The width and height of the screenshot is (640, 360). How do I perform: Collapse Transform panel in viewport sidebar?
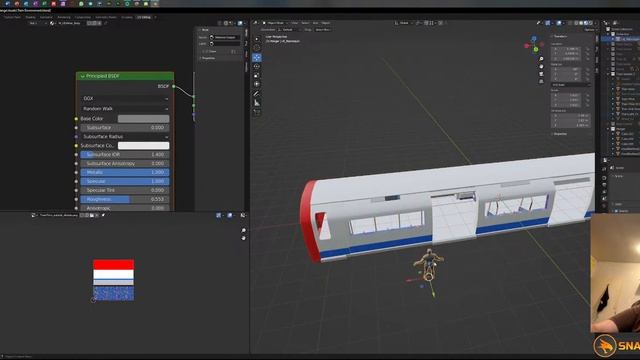coord(560,36)
